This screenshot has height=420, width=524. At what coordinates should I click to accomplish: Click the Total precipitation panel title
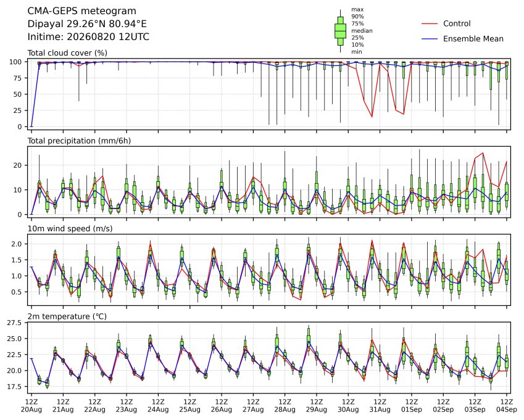coord(79,141)
